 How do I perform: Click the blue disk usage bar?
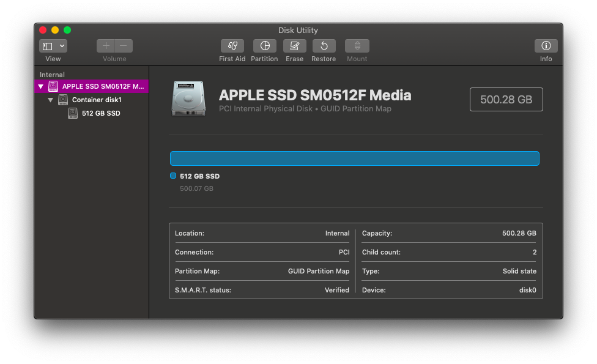[355, 158]
